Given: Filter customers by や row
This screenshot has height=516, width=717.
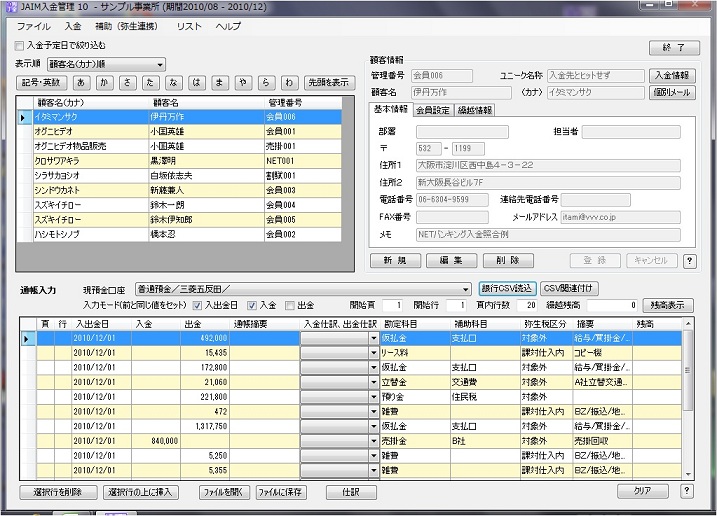Looking at the screenshot, I should (x=243, y=82).
